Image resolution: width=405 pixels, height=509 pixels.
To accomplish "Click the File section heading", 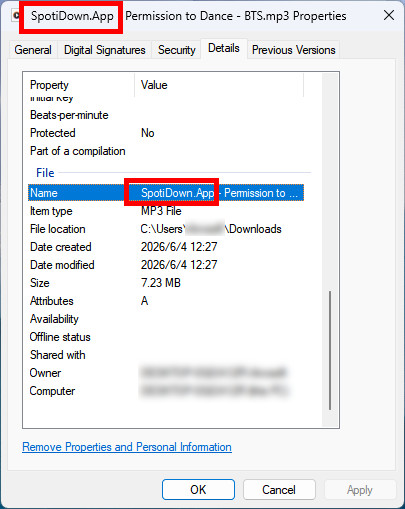I will [45, 173].
